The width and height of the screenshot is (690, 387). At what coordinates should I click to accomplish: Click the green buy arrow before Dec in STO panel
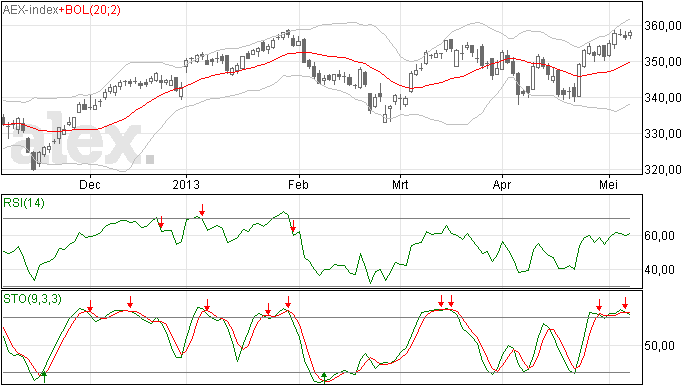coord(44,377)
